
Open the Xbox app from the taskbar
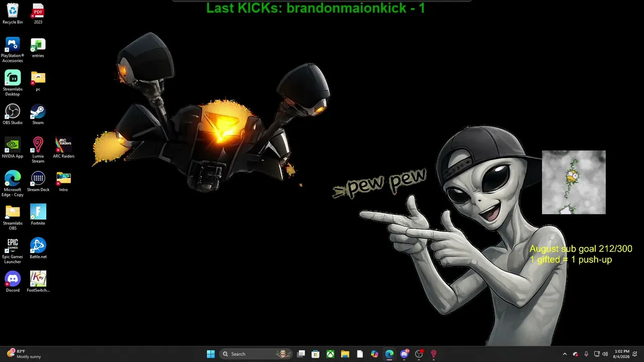(330, 354)
